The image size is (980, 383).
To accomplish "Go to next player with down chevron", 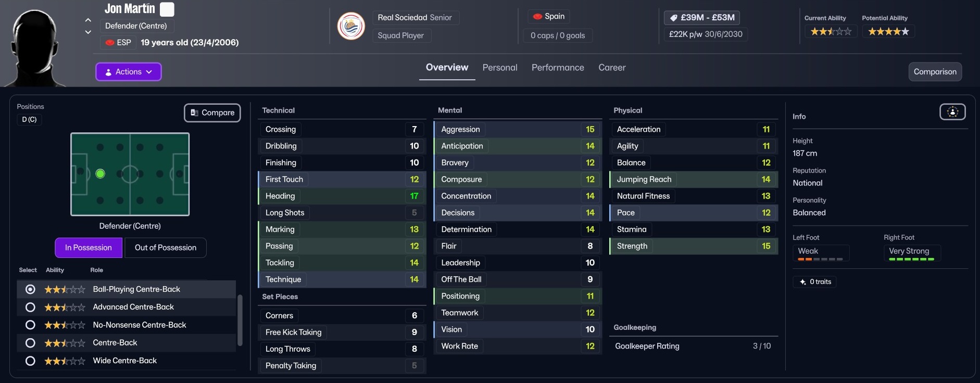I will pos(88,32).
